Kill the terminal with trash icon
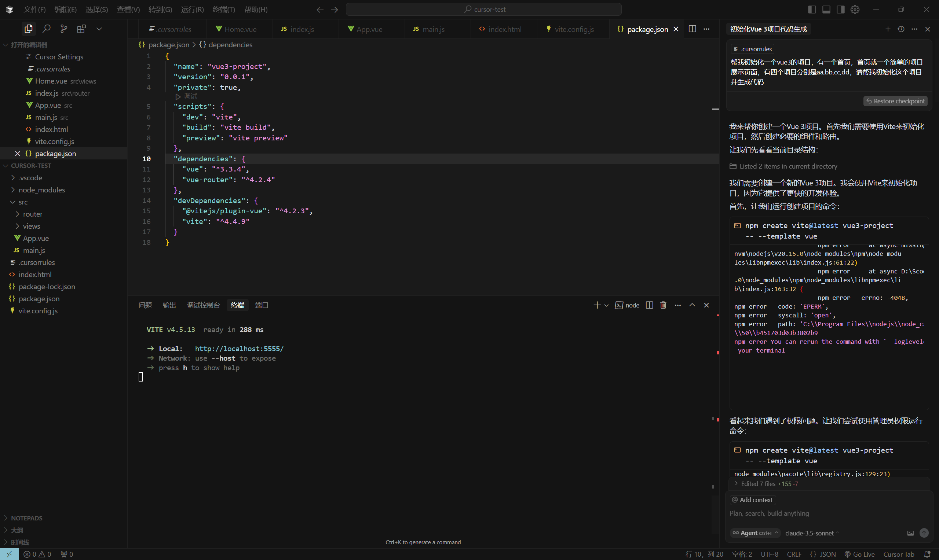Screen dimensions: 939x560 pyautogui.click(x=663, y=305)
